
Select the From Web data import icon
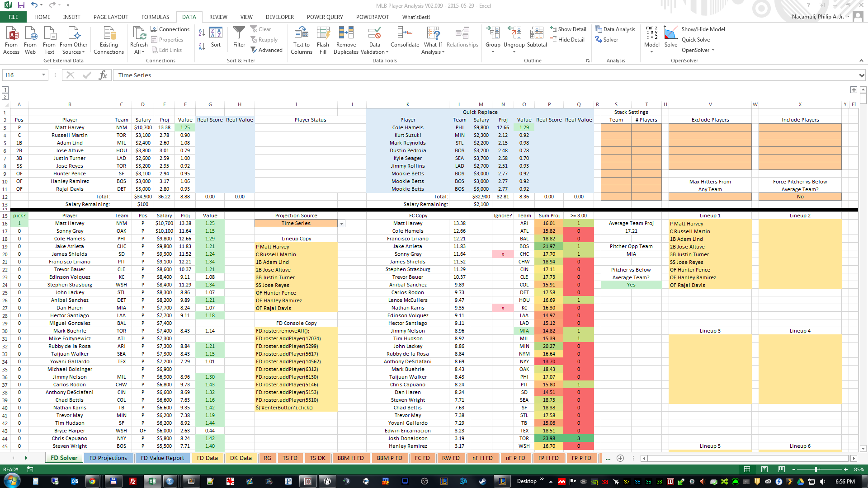click(x=30, y=38)
